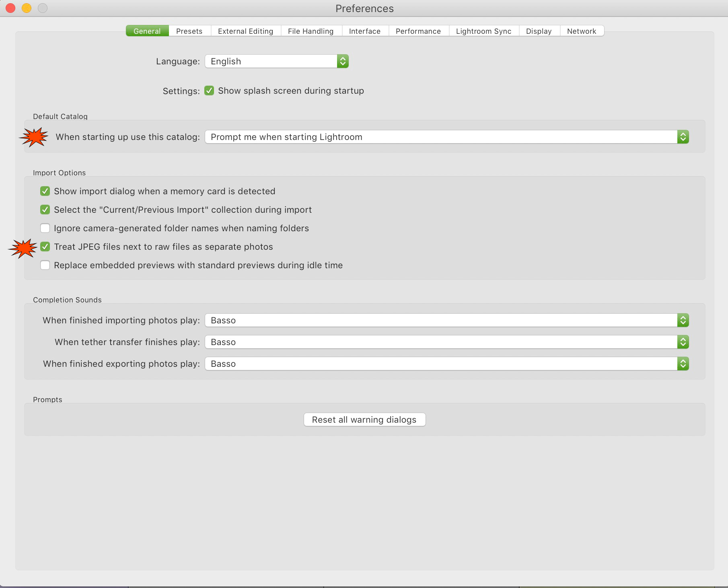Click arrows of the importing photos sound dropdown
728x588 pixels.
pos(683,320)
